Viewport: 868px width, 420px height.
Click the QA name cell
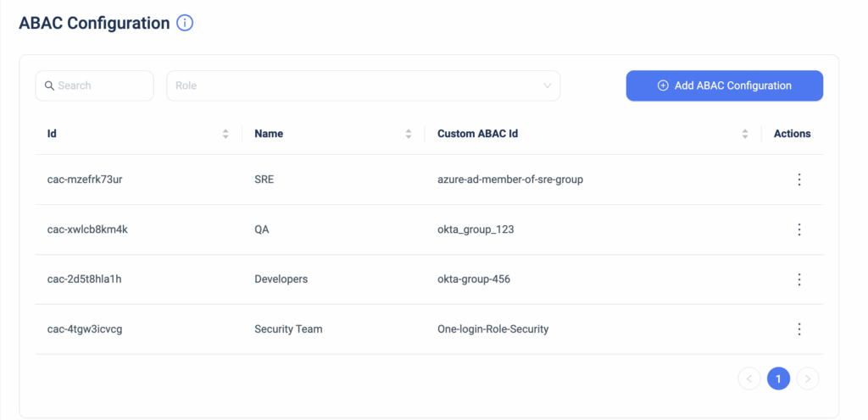(262, 229)
